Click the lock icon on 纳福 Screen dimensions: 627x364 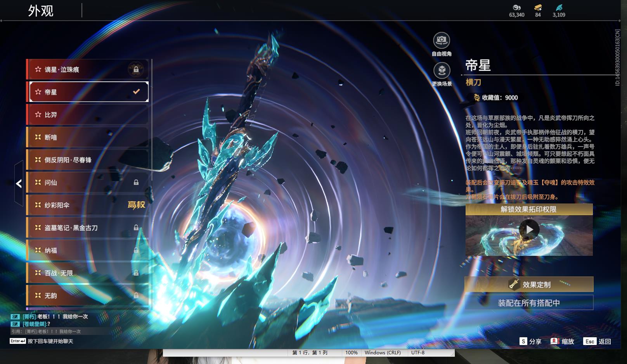pyautogui.click(x=136, y=250)
